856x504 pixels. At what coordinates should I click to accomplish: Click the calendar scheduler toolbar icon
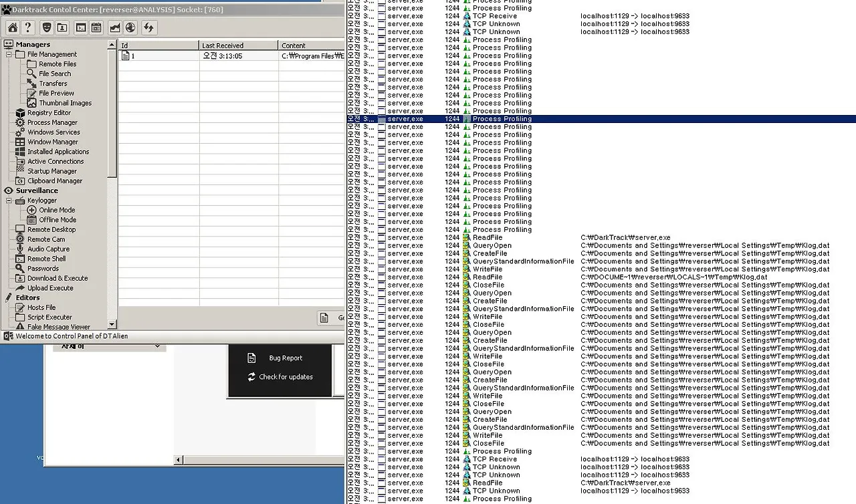(96, 27)
